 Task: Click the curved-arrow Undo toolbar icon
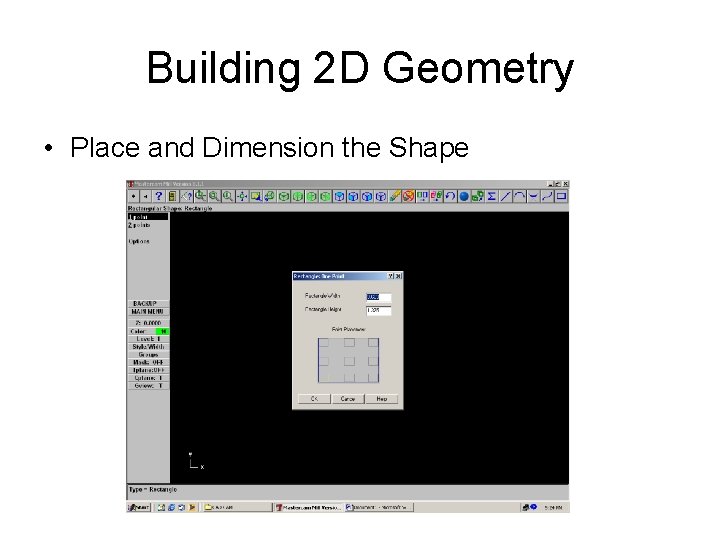pyautogui.click(x=450, y=197)
